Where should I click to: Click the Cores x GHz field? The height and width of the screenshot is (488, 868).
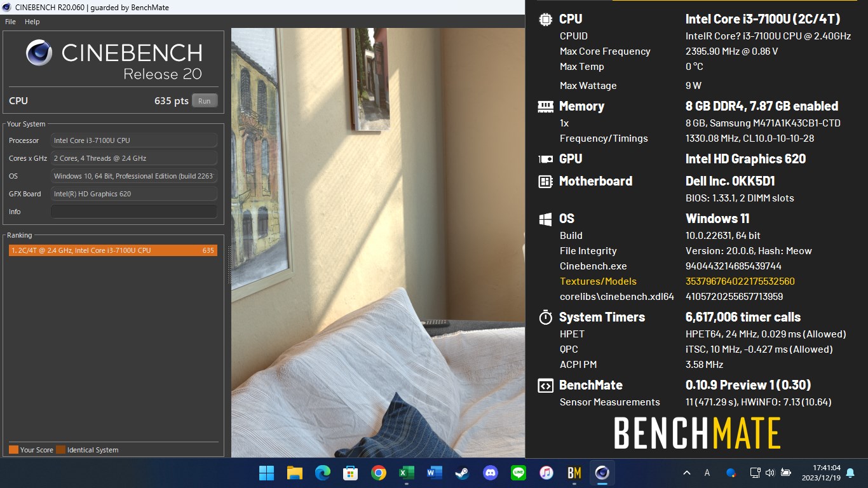[x=134, y=158]
